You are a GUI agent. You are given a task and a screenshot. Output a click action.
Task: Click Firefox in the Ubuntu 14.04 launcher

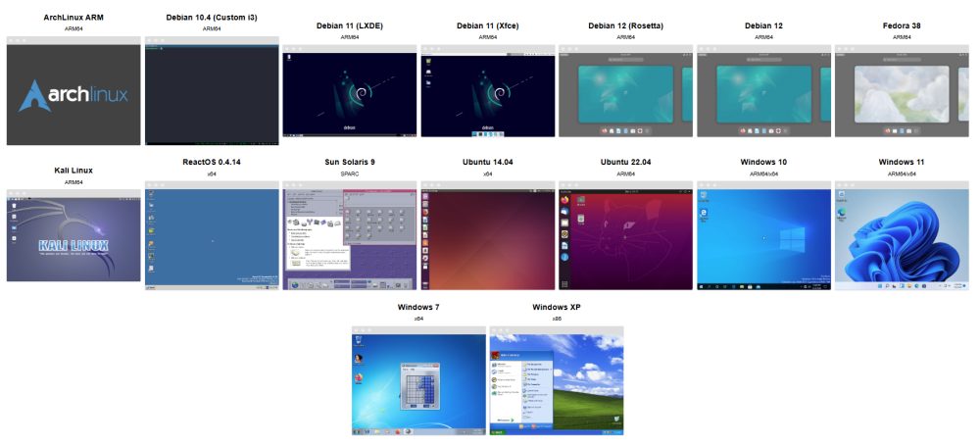click(425, 213)
